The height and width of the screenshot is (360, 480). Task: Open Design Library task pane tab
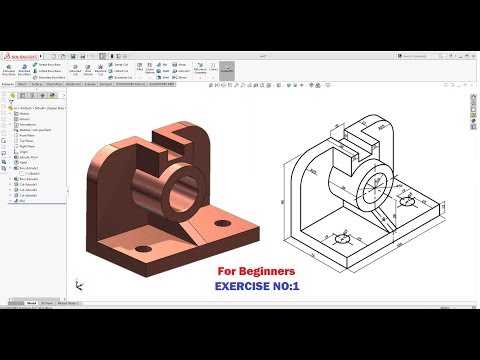pyautogui.click(x=473, y=103)
